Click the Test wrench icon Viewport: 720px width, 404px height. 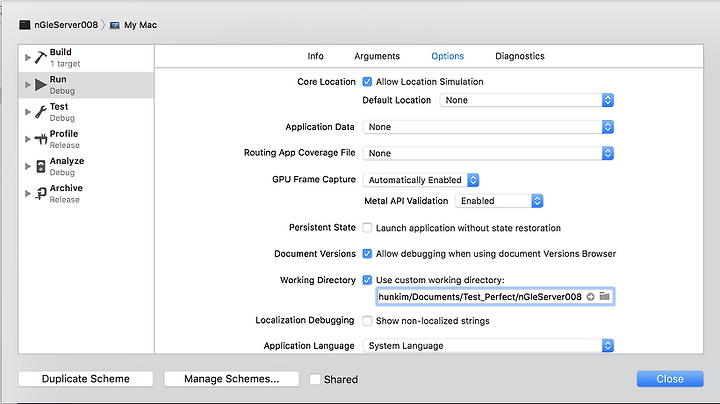tap(41, 112)
